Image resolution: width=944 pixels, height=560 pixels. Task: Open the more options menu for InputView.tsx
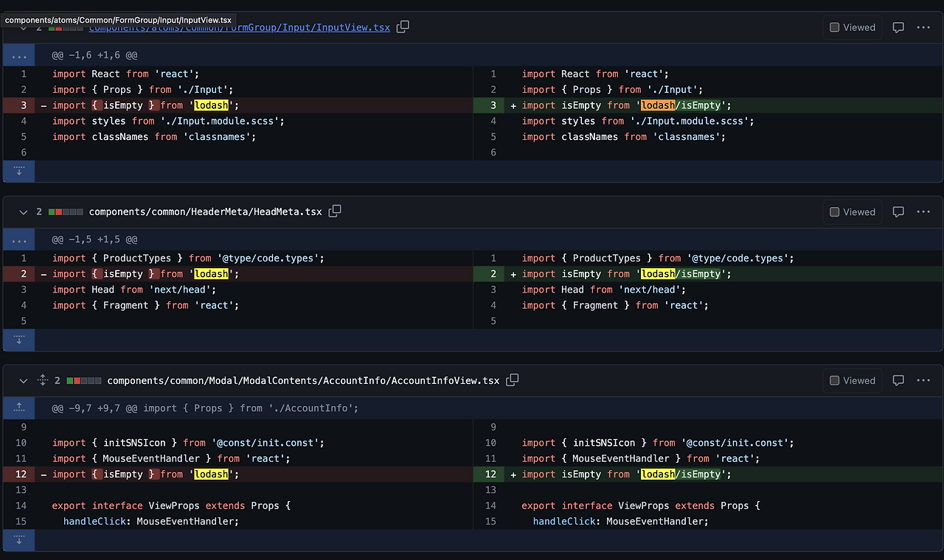coord(923,27)
